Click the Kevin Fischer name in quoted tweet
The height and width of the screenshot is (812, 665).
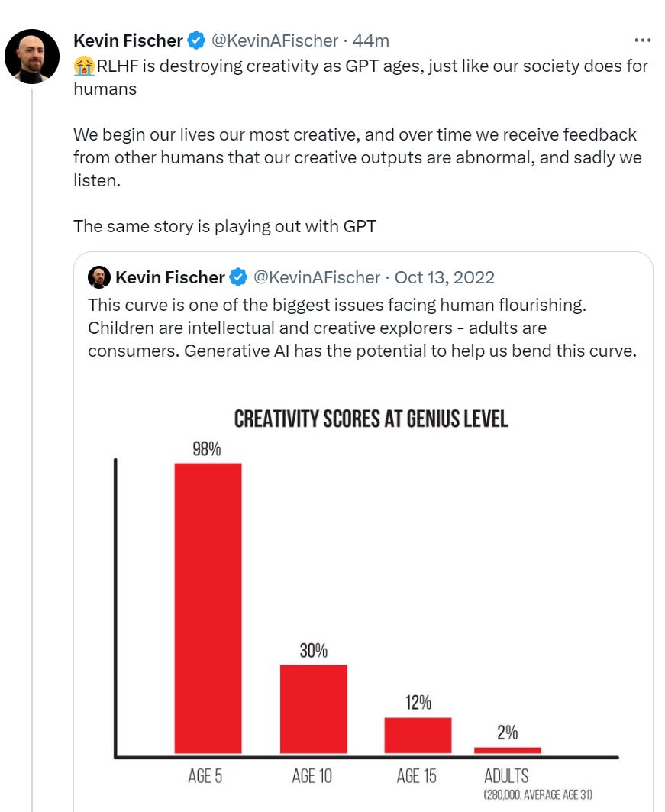[x=169, y=277]
